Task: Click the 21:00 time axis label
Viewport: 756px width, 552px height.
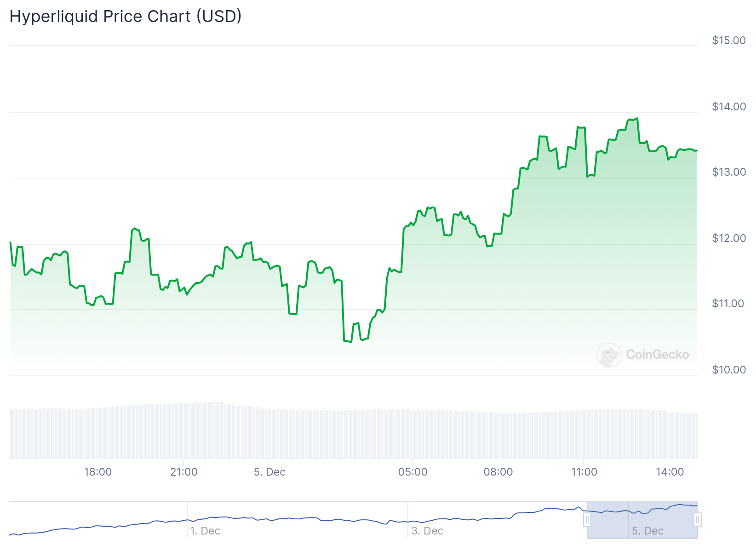Action: coord(184,472)
